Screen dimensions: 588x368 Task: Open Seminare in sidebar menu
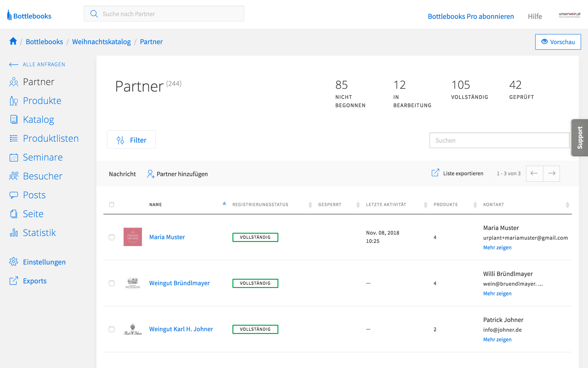[x=43, y=157]
